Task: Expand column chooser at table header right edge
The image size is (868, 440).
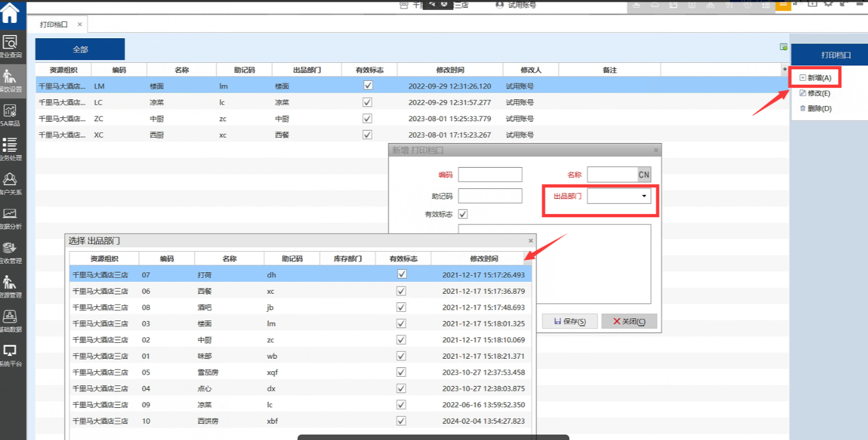Action: coord(784,69)
